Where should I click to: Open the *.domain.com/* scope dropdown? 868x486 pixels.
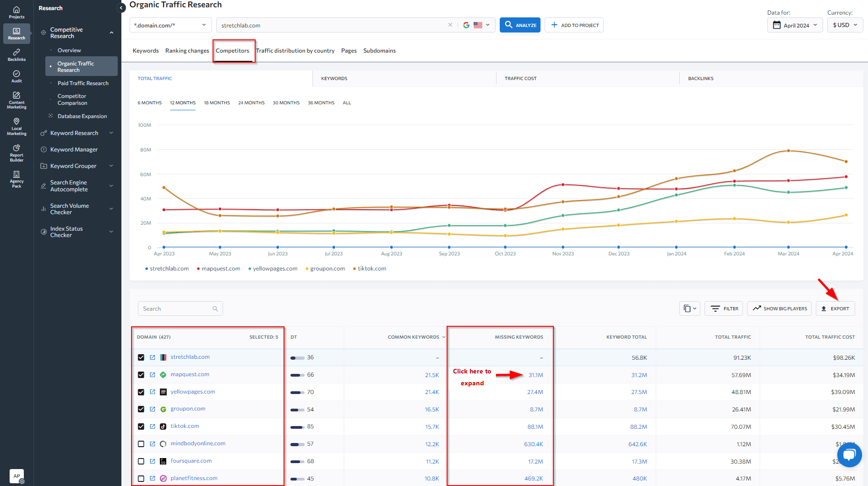170,25
